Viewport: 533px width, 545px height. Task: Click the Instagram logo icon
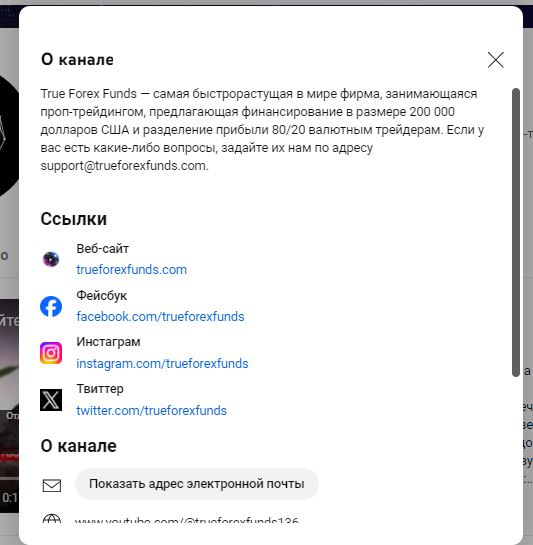click(51, 353)
